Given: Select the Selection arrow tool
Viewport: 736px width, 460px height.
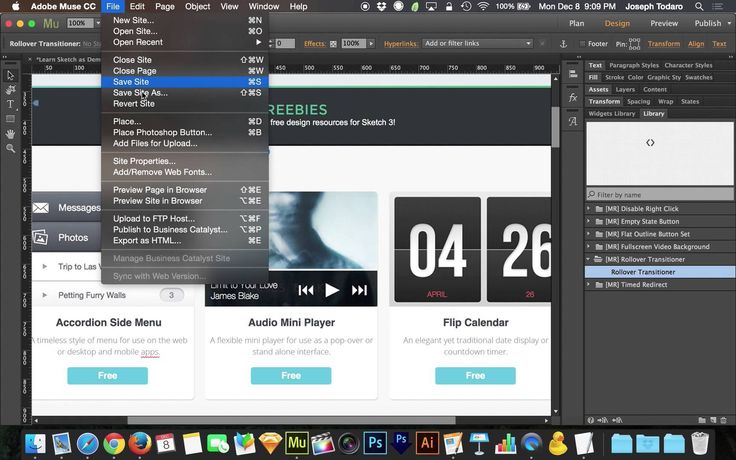Looking at the screenshot, I should [10, 75].
